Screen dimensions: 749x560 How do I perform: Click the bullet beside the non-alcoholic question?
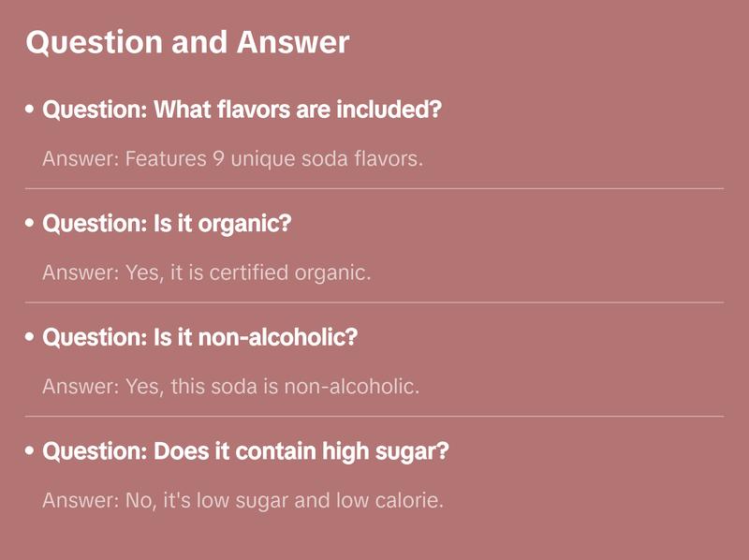pyautogui.click(x=30, y=338)
